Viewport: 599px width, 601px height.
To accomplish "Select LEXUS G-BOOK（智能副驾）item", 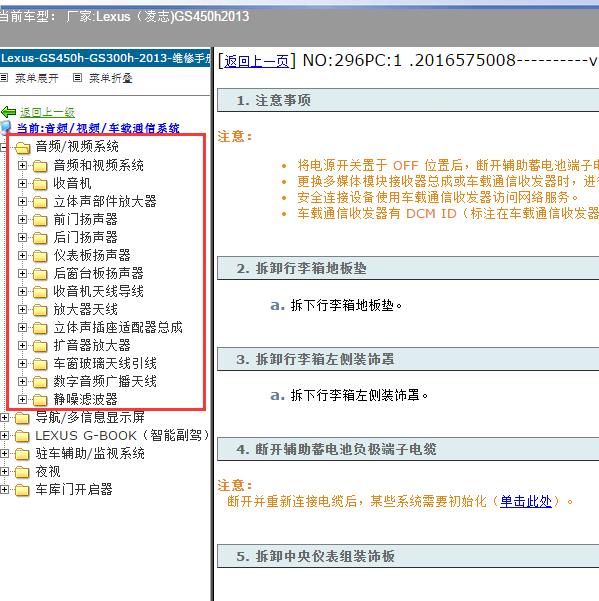I will pyautogui.click(x=122, y=435).
